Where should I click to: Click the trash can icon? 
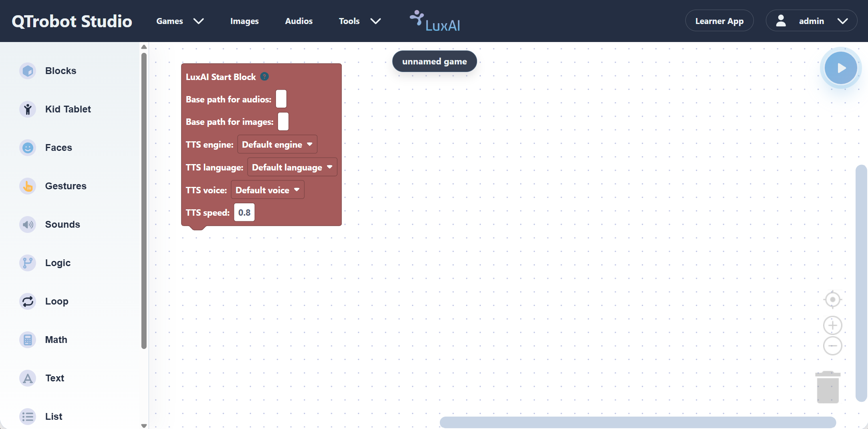[x=828, y=387]
